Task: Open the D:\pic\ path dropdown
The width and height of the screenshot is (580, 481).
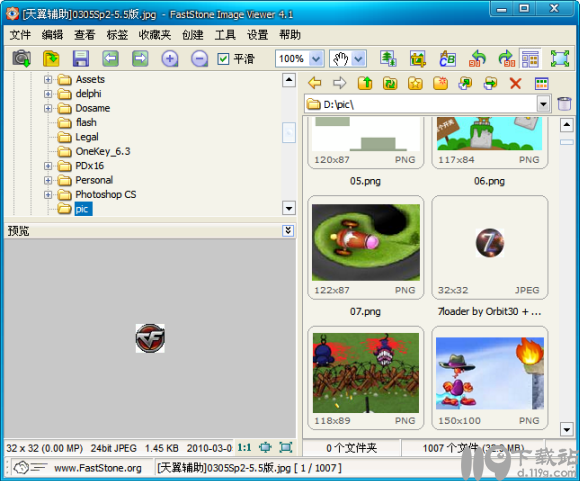Action: pos(543,104)
